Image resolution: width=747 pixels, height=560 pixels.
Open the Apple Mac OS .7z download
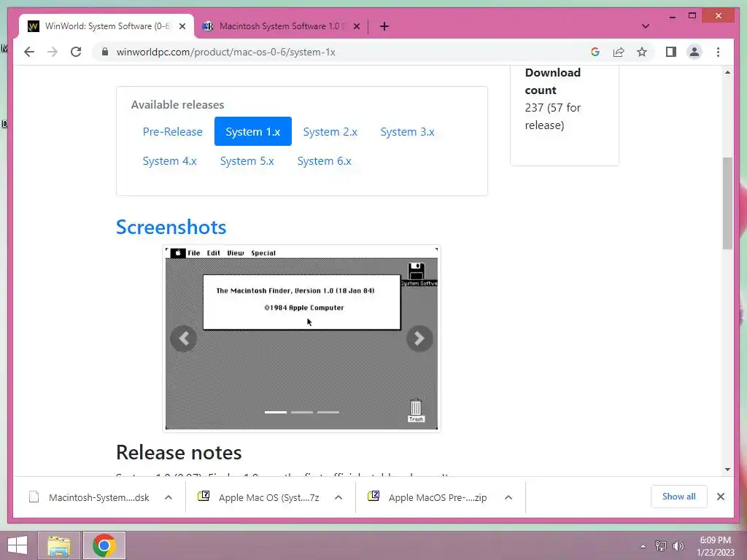coord(259,497)
